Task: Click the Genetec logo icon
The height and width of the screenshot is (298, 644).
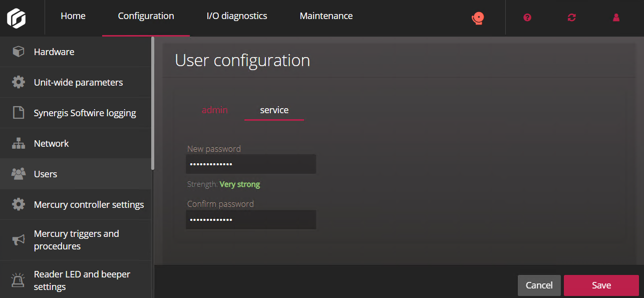Action: 16,18
